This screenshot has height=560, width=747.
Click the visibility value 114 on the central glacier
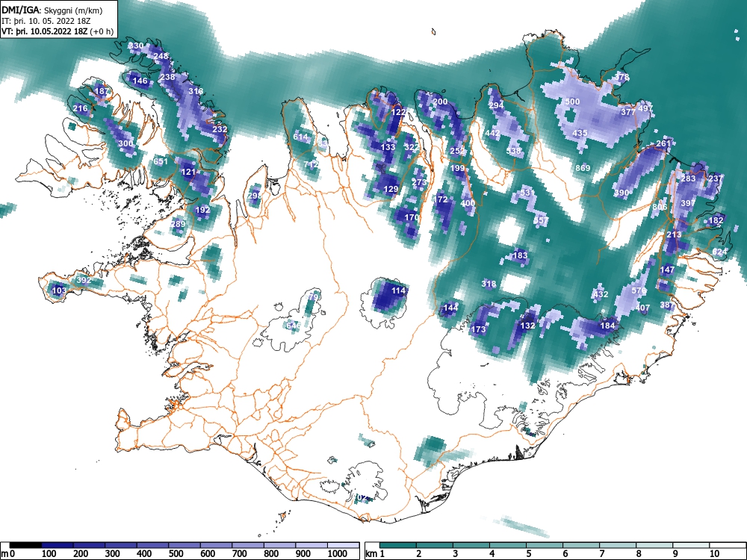click(398, 290)
